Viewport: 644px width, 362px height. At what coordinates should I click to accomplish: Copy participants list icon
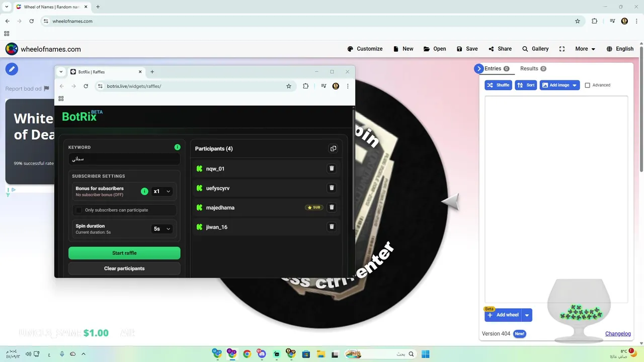[333, 148]
